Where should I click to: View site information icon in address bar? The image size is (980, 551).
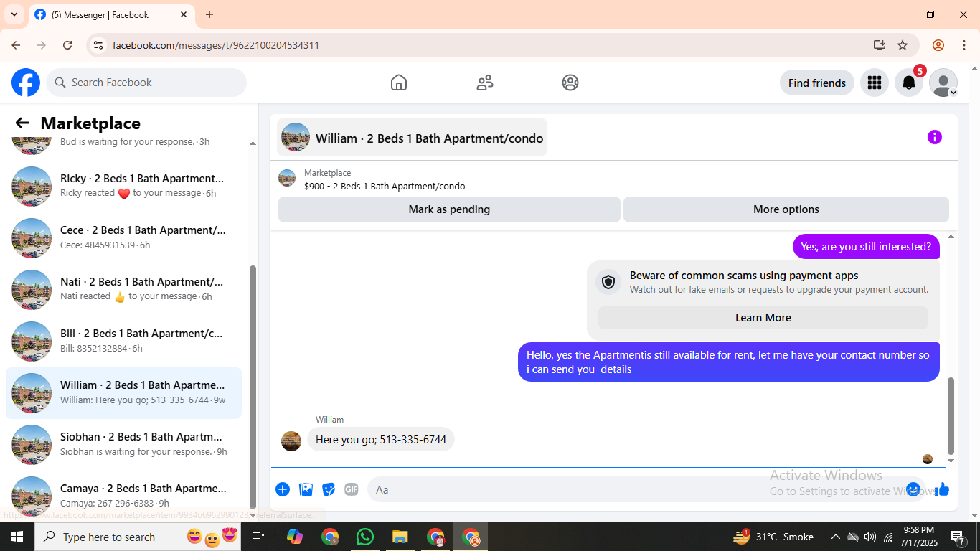(99, 45)
